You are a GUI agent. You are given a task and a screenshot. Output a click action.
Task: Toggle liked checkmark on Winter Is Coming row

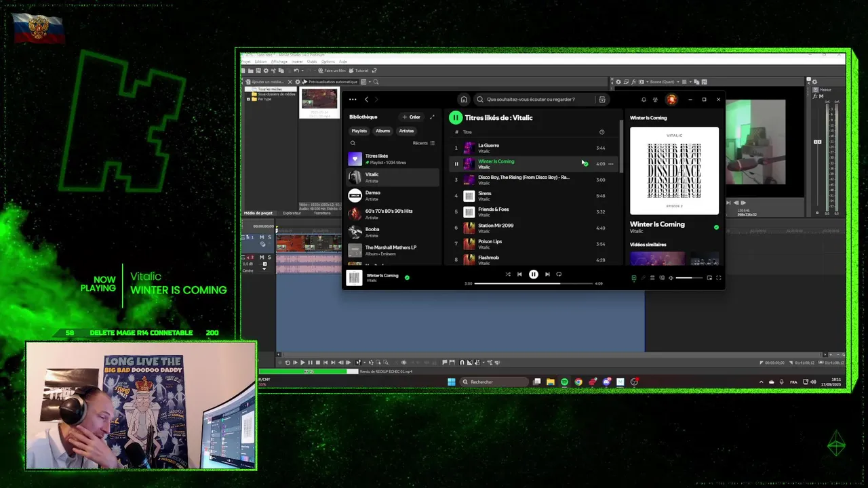[x=585, y=164]
